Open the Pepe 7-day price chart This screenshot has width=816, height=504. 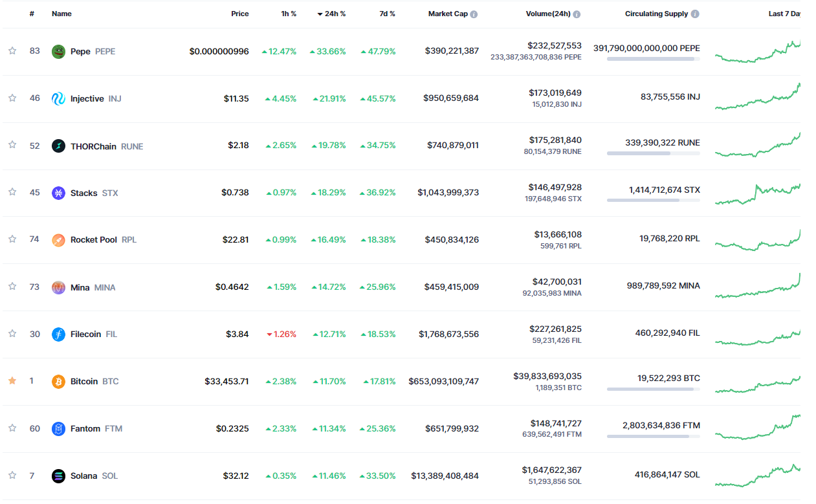[758, 52]
